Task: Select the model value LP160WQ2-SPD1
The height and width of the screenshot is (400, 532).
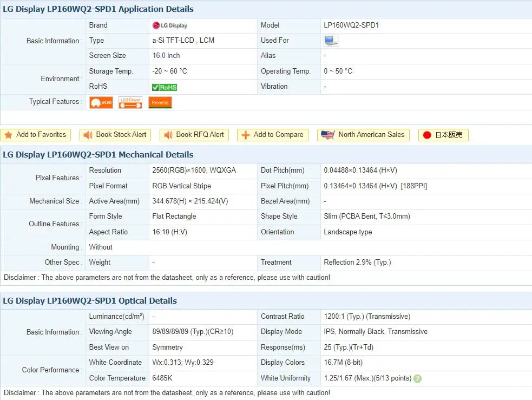Action: point(351,25)
